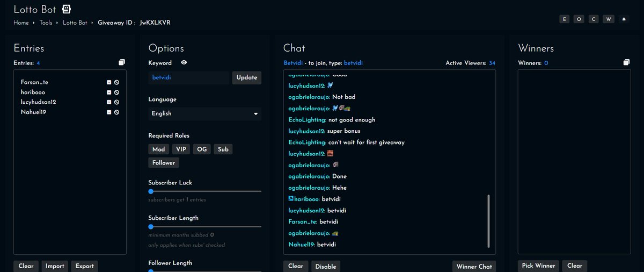Open Tools breadcrumb link
The image size is (644, 272).
(46, 23)
